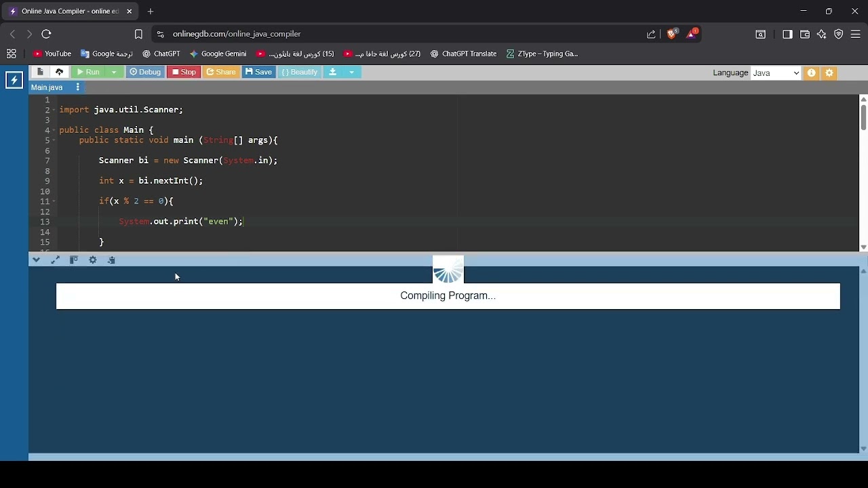Fold the if block at line 11
868x488 pixels.
point(54,201)
